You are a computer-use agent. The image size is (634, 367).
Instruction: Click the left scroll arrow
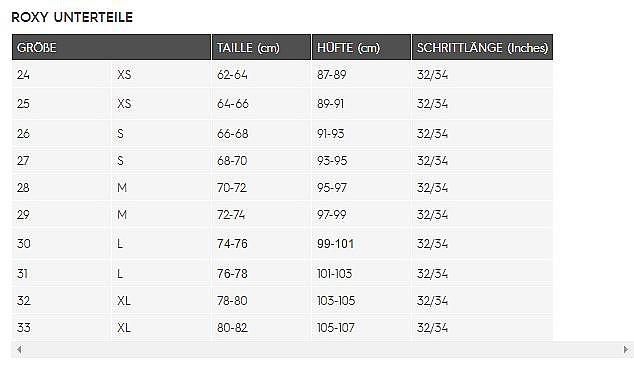(x=19, y=349)
